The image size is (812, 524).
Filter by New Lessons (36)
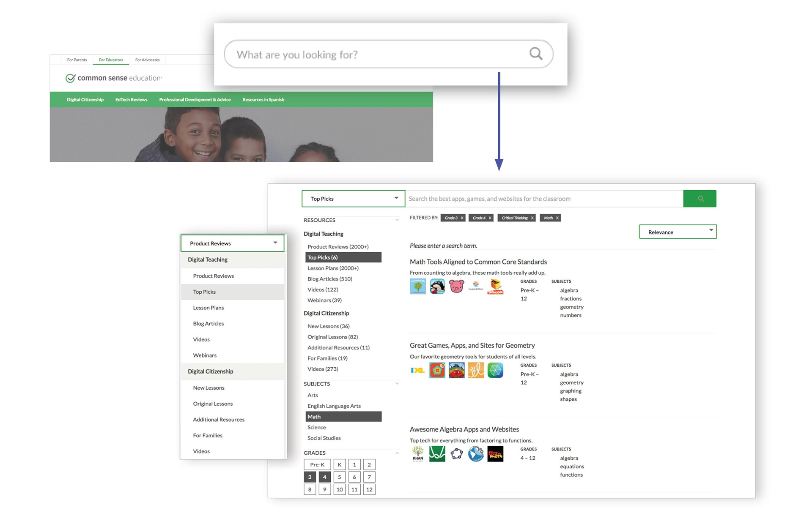click(x=329, y=326)
